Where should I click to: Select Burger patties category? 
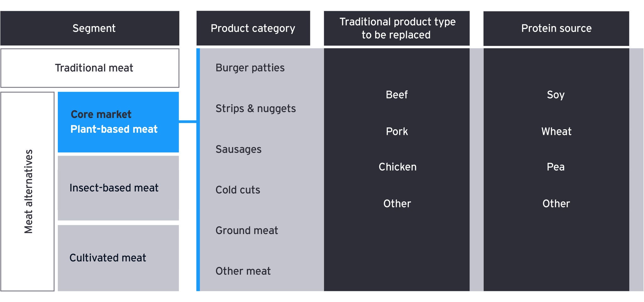250,68
